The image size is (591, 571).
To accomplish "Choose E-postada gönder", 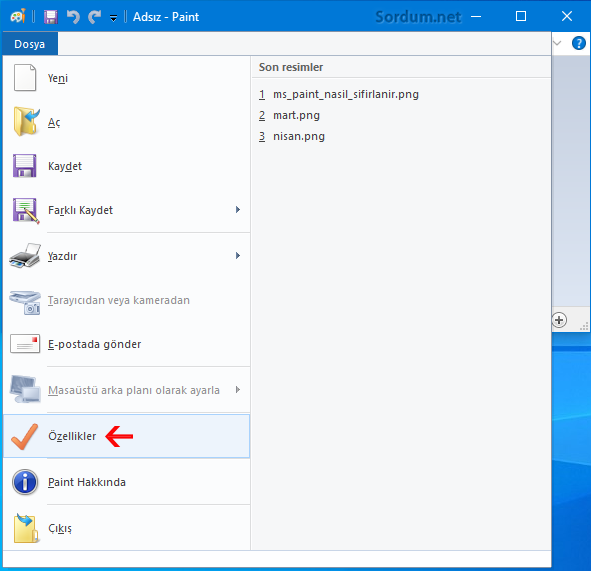I will click(x=126, y=344).
